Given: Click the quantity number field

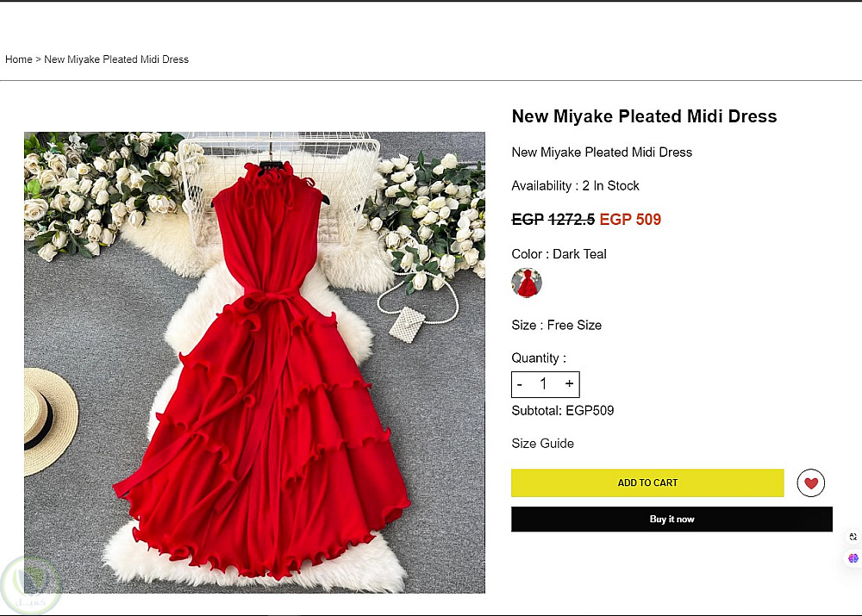Looking at the screenshot, I should (544, 384).
